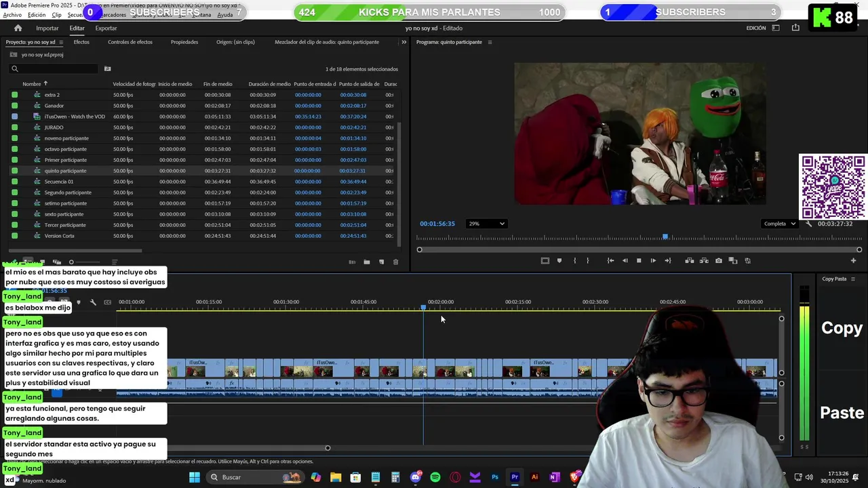Click the Extract button in program monitor

click(704, 261)
